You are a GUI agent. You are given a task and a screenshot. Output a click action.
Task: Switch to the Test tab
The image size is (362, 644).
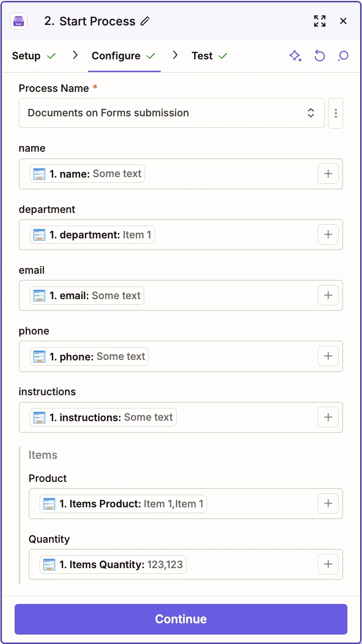click(209, 56)
